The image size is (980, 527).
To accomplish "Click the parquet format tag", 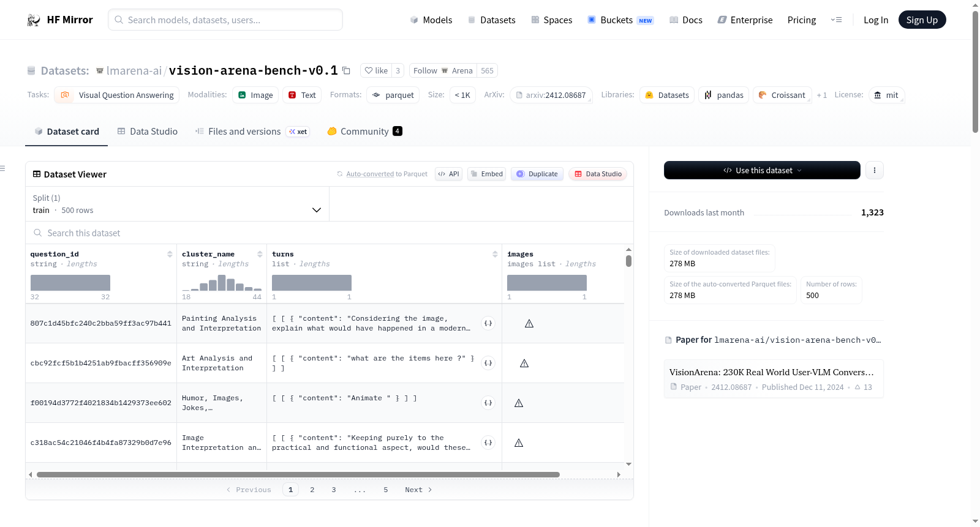I will pos(393,95).
